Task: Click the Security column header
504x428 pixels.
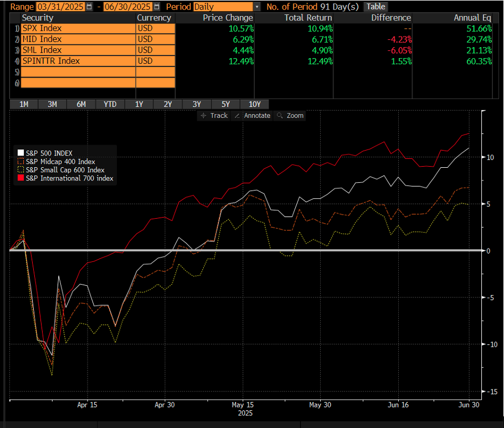Action: pyautogui.click(x=38, y=18)
